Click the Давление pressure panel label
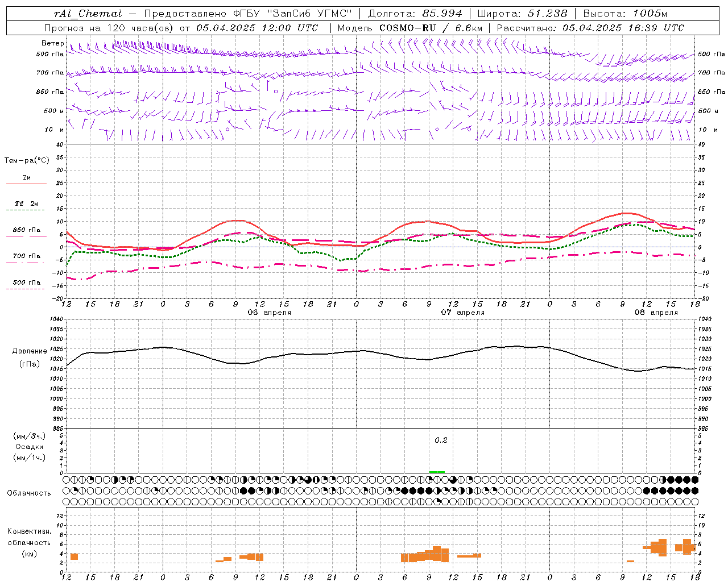728x582 pixels. (30, 351)
